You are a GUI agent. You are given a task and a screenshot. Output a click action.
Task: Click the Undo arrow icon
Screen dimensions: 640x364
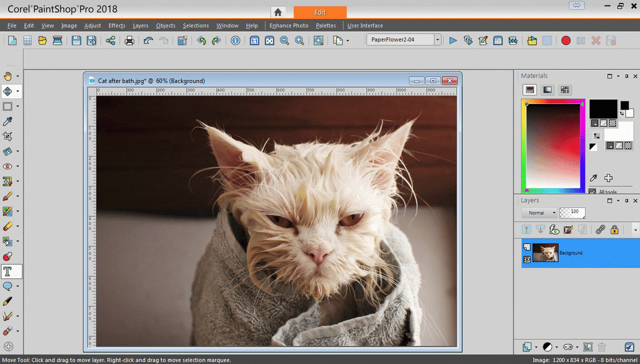click(148, 40)
